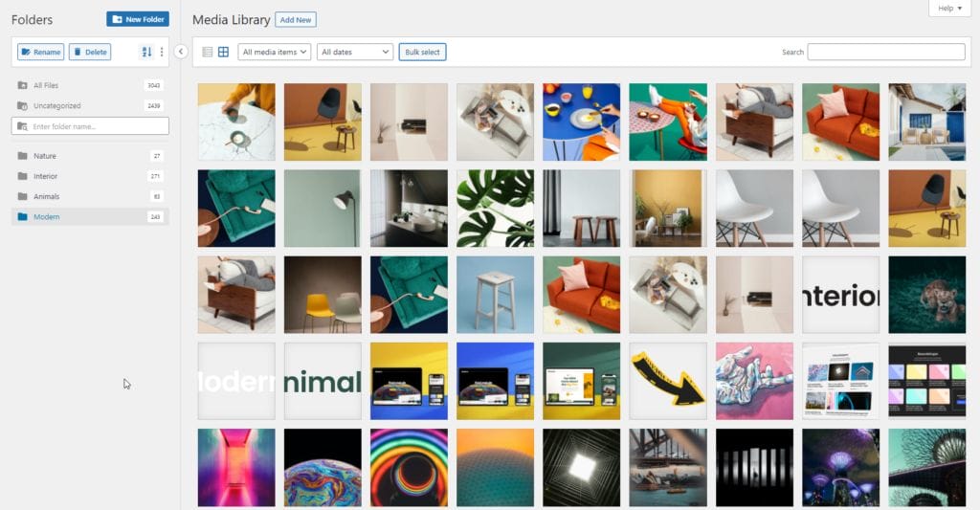
Task: Open the All media items dropdown
Action: pyautogui.click(x=275, y=52)
